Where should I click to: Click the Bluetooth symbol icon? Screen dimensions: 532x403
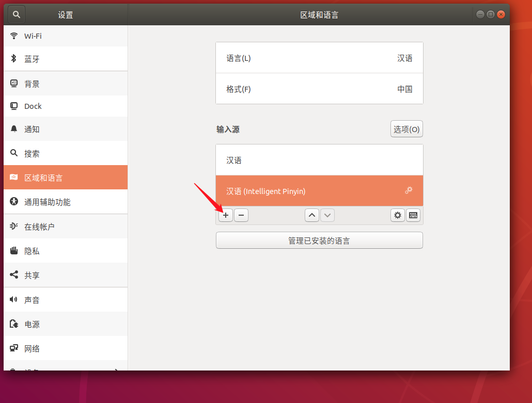click(13, 59)
